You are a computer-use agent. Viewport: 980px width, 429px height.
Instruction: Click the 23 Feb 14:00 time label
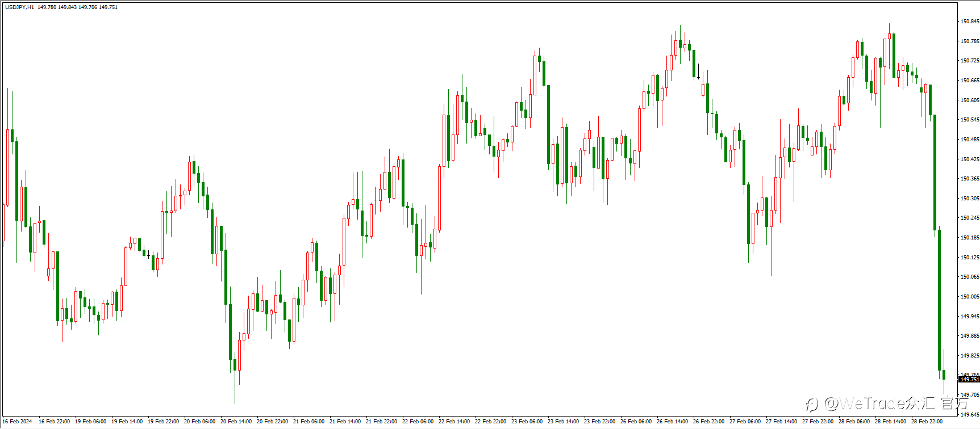564,422
